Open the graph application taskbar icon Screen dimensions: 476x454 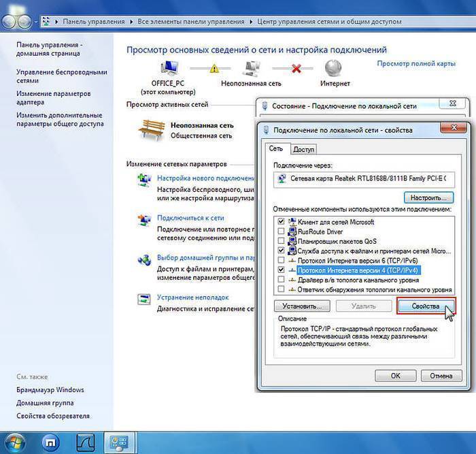point(85,443)
